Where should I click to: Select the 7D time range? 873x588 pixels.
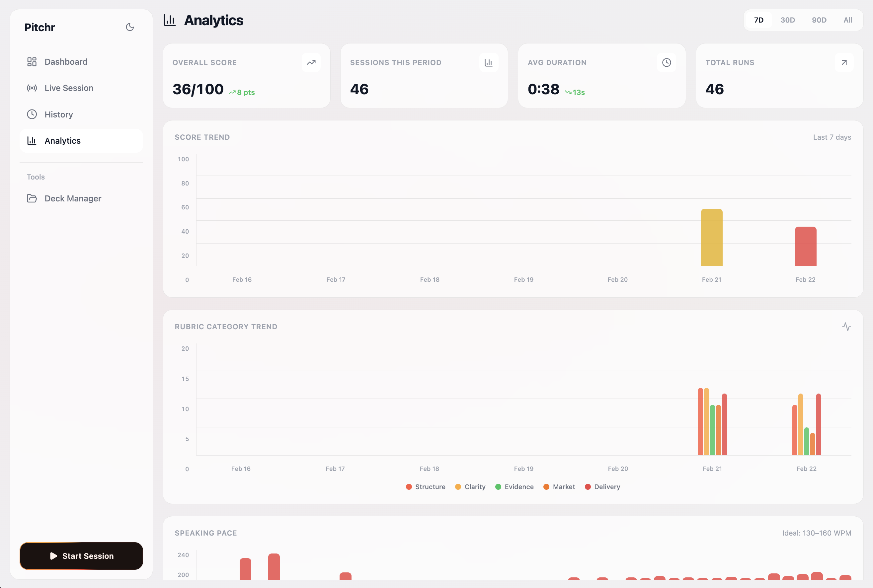pyautogui.click(x=758, y=20)
